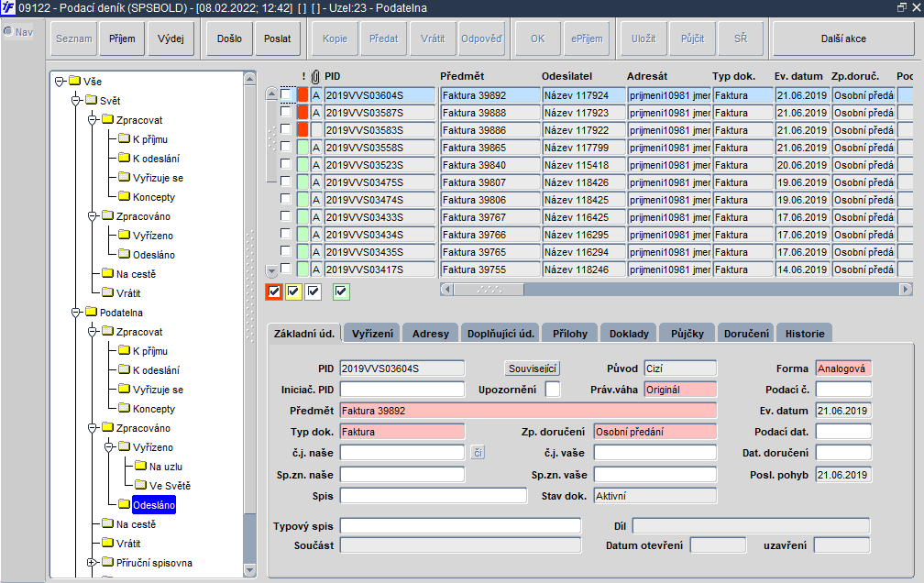Click the Další akce button
Viewport: 924px width, 583px height.
(843, 38)
